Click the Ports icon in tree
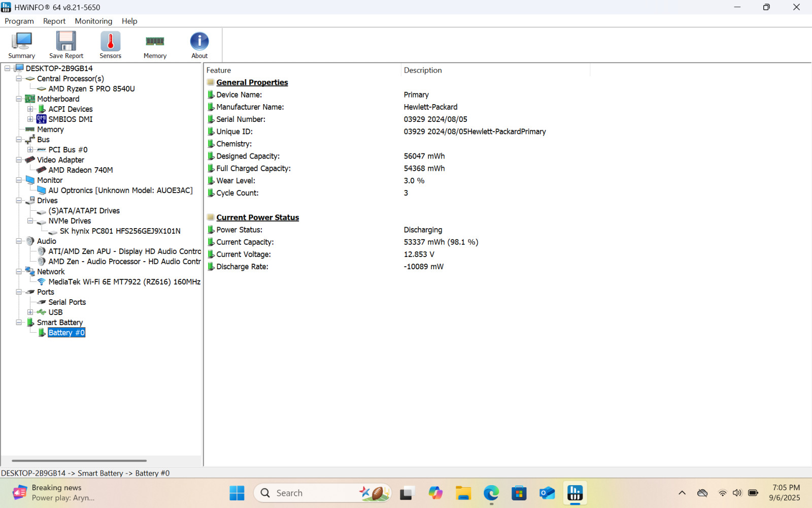Image resolution: width=812 pixels, height=508 pixels. (30, 292)
